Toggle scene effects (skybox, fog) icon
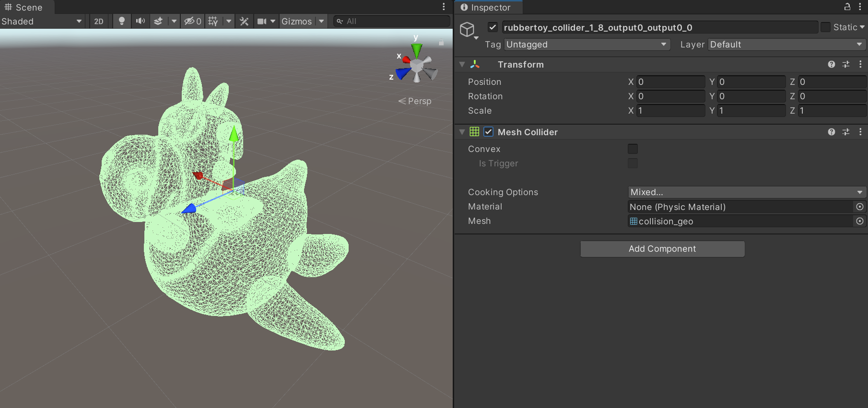 tap(158, 21)
